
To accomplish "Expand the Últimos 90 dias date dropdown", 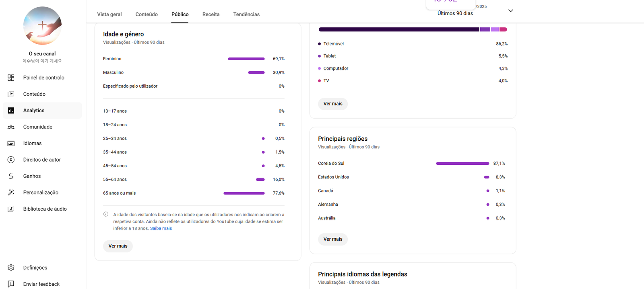I will click(x=510, y=11).
